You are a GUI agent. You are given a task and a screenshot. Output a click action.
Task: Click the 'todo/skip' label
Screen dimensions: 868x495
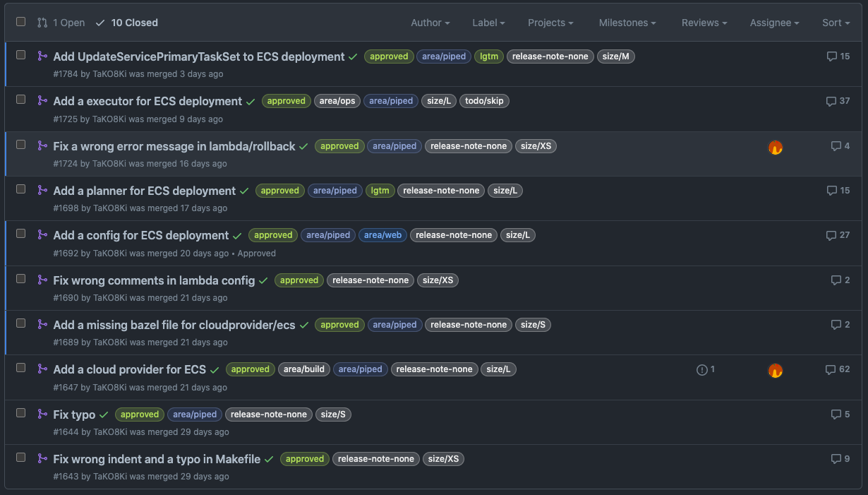pos(484,101)
